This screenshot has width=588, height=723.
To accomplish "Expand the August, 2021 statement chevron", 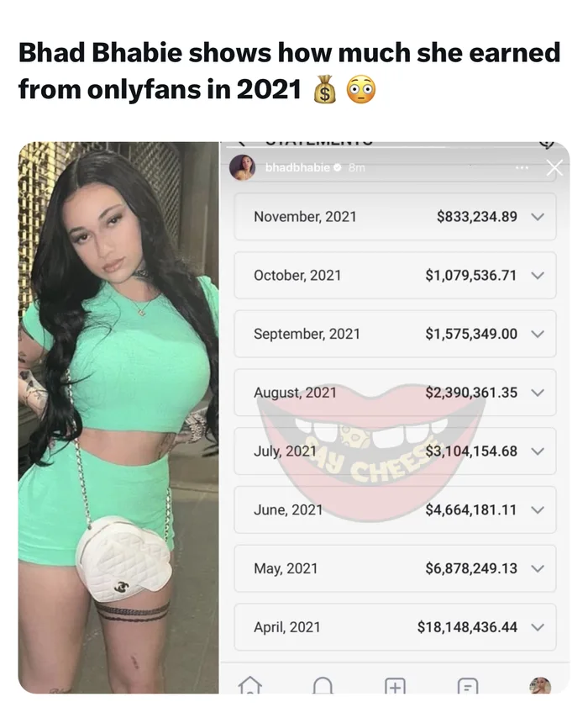I will coord(538,393).
